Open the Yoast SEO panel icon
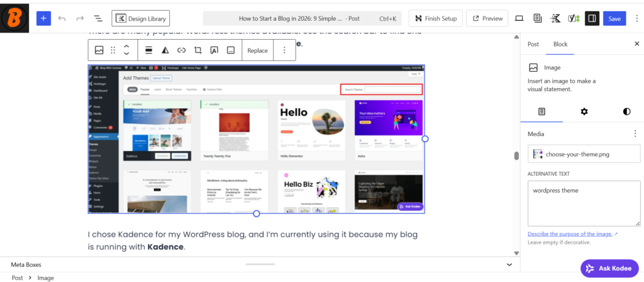Screen dimensions: 644x282 pos(574,18)
